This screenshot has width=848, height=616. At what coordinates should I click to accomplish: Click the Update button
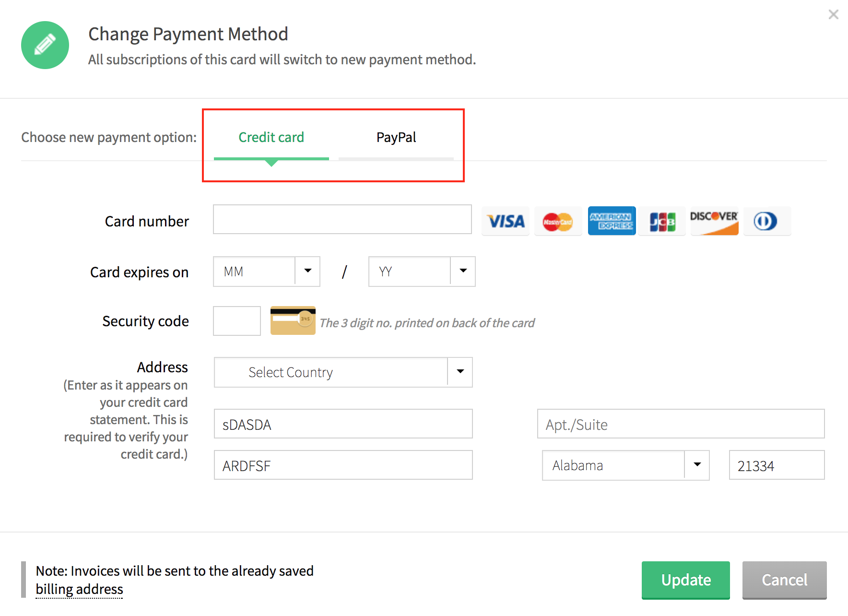(x=685, y=580)
